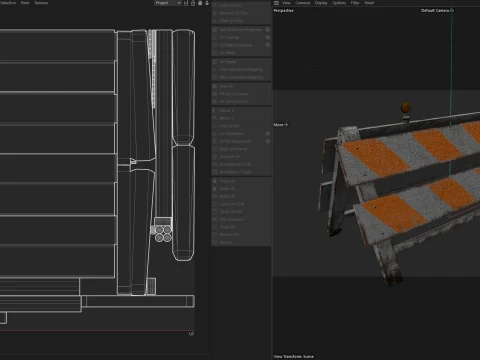
Task: Click the third icon right of Project dropdown
Action: point(200,3)
